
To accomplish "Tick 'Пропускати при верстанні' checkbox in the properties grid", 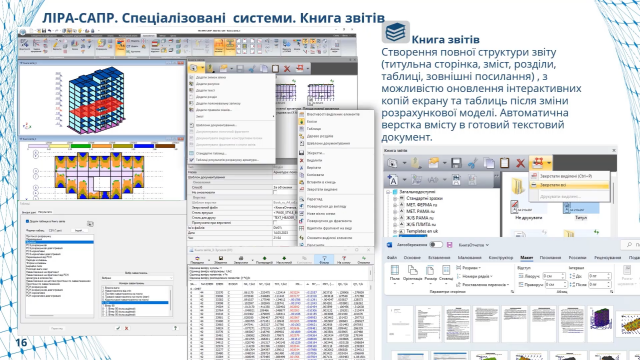I will pyautogui.click(x=276, y=223).
